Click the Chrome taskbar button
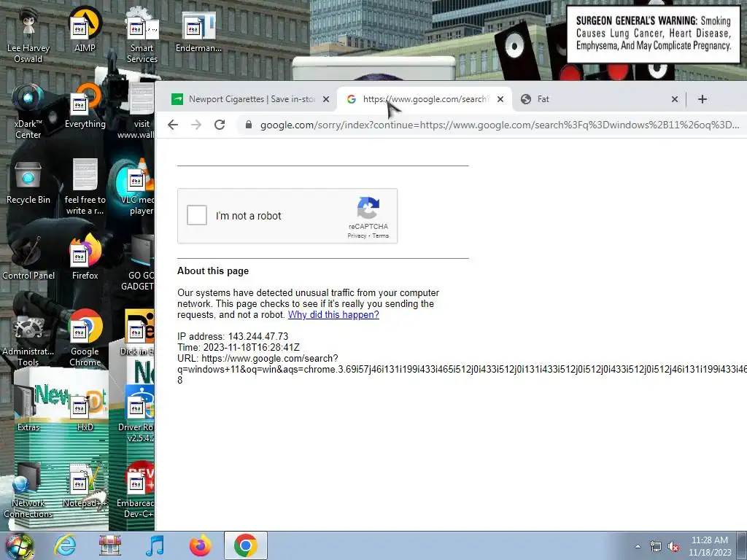The image size is (747, 560). pyautogui.click(x=245, y=545)
